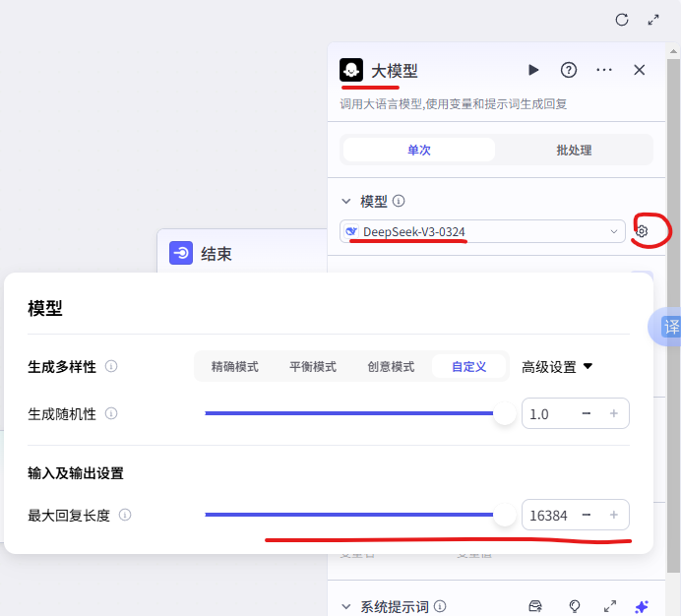Close the 大模型 panel

click(640, 70)
